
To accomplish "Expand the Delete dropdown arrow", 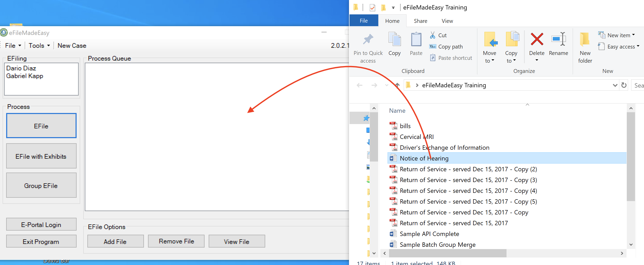I will (x=537, y=60).
